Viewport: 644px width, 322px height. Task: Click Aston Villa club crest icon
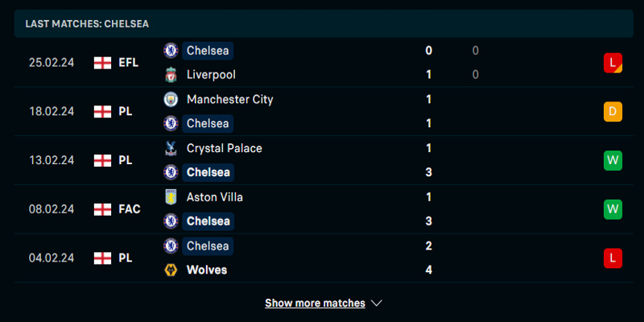[171, 197]
